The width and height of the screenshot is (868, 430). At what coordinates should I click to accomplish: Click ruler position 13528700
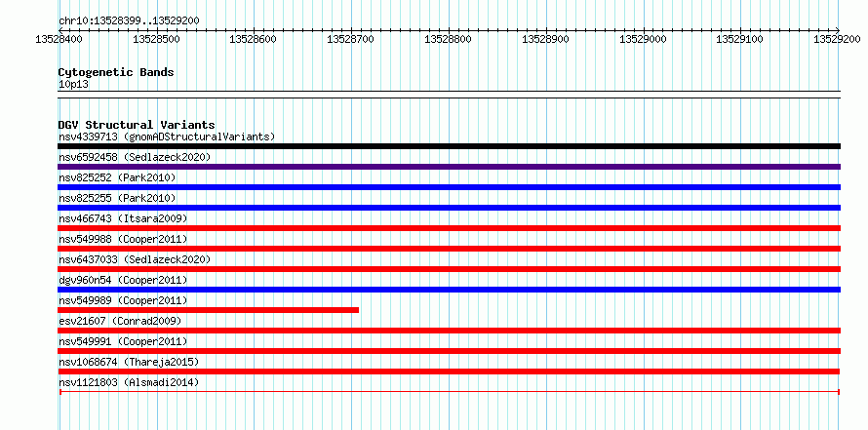tap(351, 39)
